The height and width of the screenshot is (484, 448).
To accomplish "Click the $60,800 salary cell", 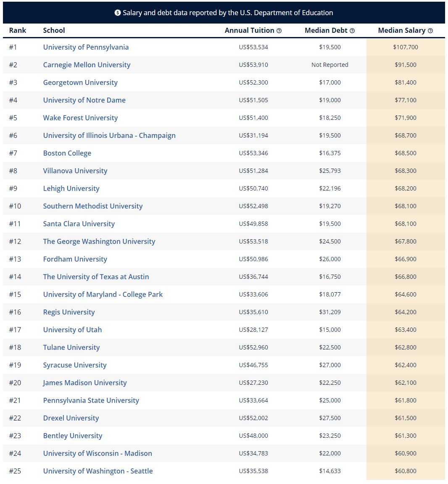I will (406, 471).
